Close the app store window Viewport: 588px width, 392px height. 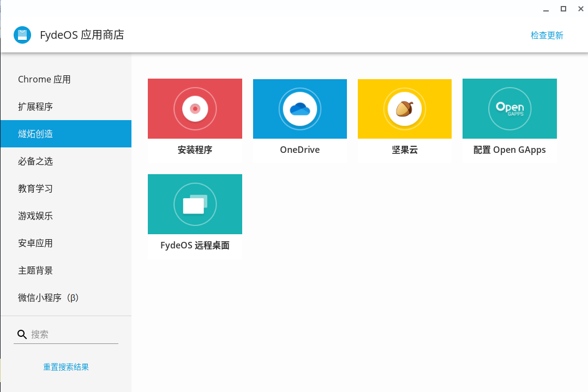point(581,9)
